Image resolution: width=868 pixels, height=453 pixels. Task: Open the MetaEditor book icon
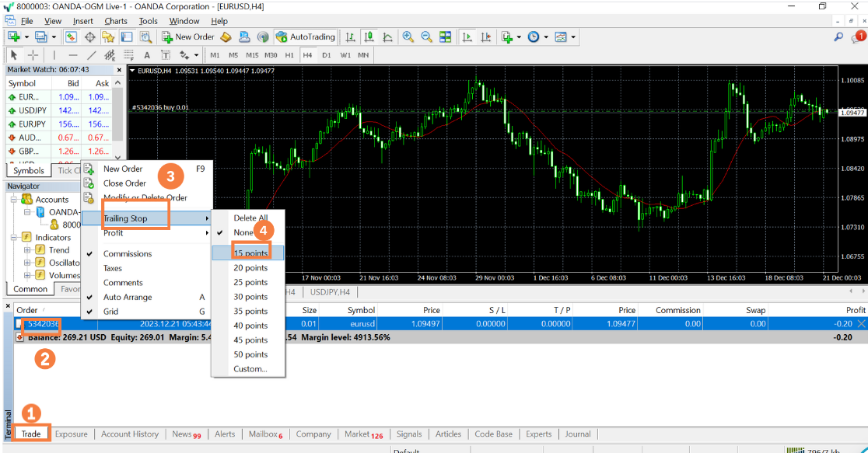[x=226, y=37]
